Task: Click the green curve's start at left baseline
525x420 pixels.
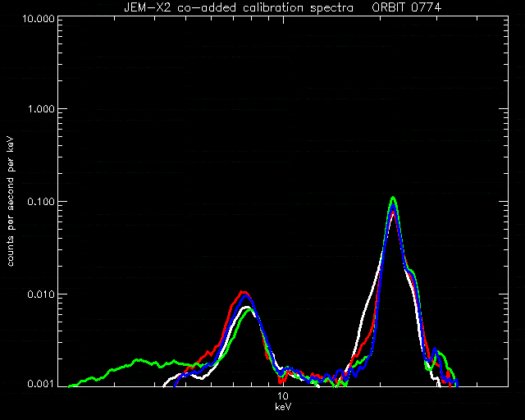Action: [70, 386]
